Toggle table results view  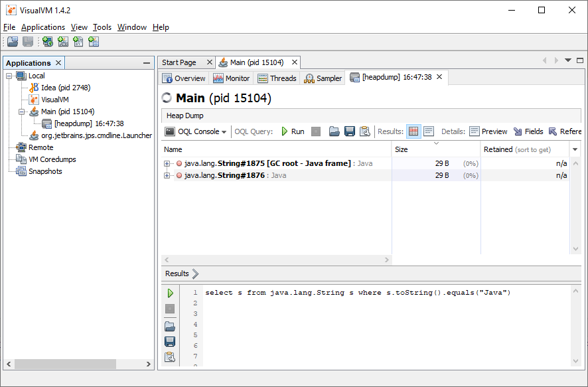click(413, 131)
